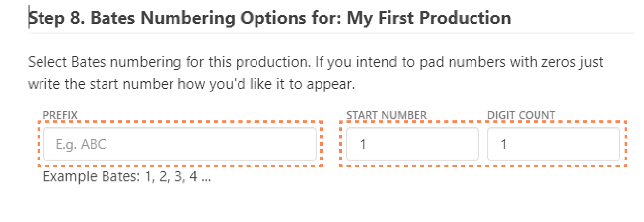Click inside the START NUMBER input field
Image resolution: width=644 pixels, height=222 pixels.
(413, 144)
